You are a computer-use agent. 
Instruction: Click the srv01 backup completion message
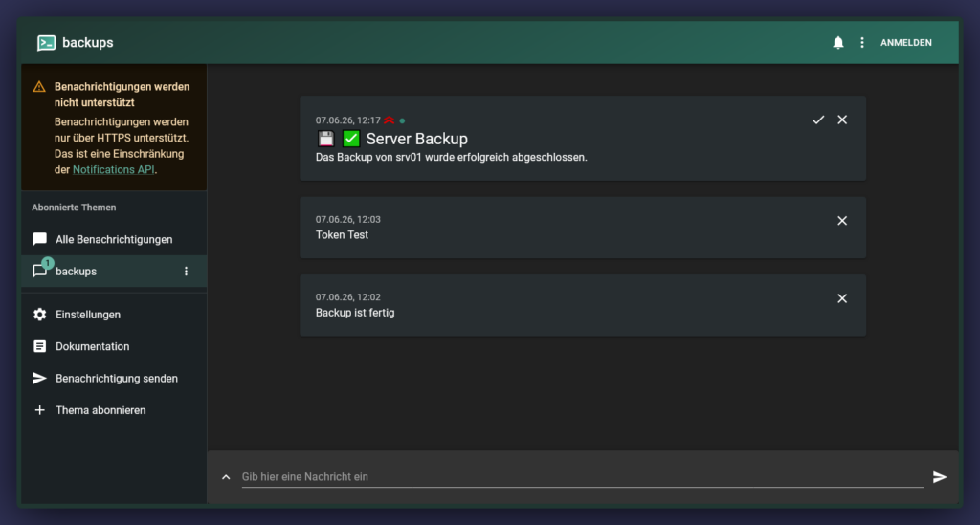pyautogui.click(x=452, y=158)
